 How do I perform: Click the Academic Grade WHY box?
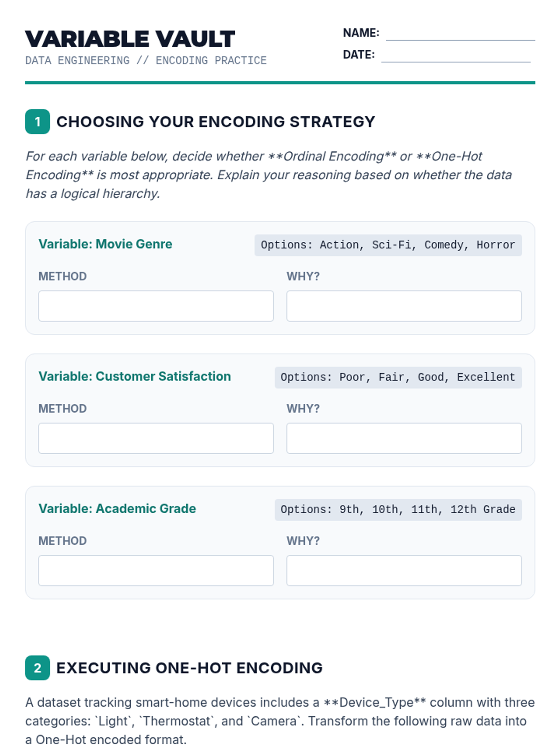tap(404, 570)
